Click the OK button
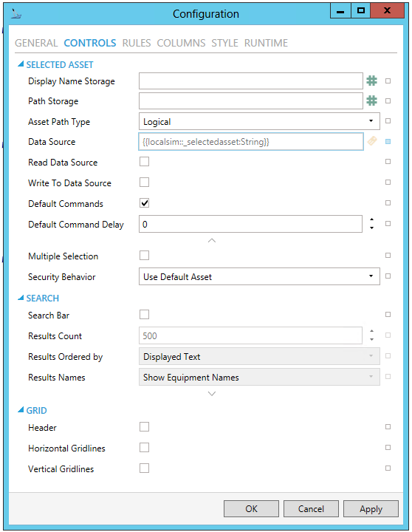The image size is (412, 532). (x=251, y=509)
